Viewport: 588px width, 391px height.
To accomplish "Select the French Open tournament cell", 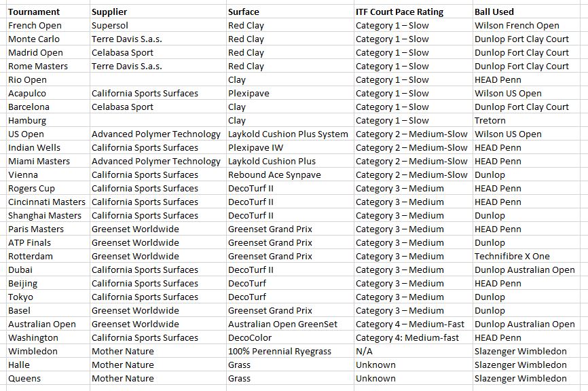I will pos(48,26).
